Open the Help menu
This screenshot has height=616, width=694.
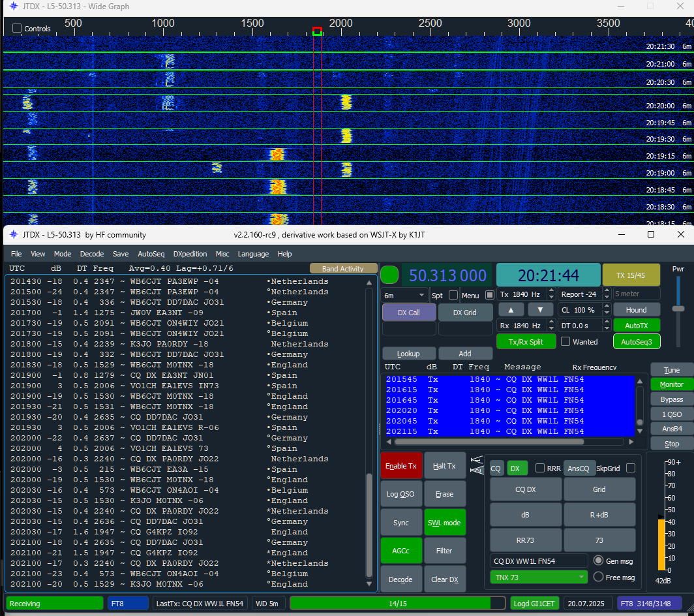(x=284, y=254)
